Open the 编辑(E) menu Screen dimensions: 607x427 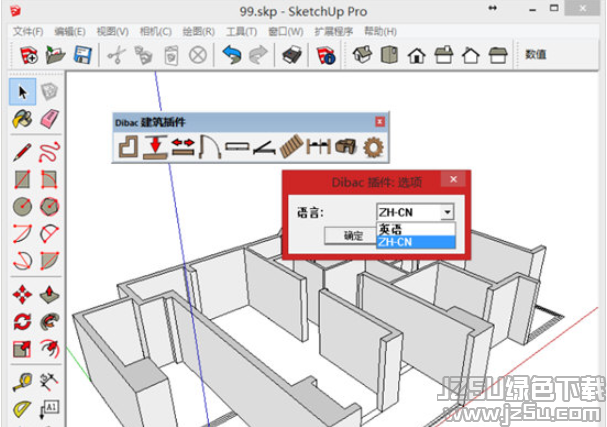tap(70, 31)
